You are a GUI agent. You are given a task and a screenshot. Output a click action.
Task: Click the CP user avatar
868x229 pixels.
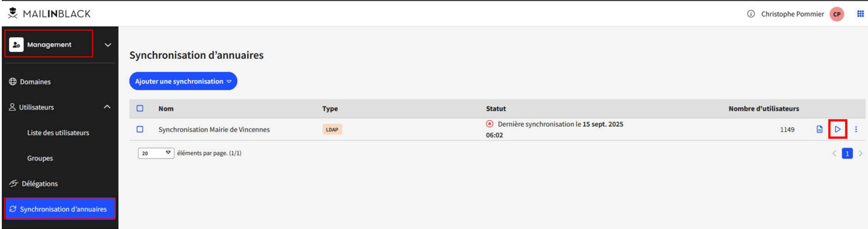click(x=837, y=14)
